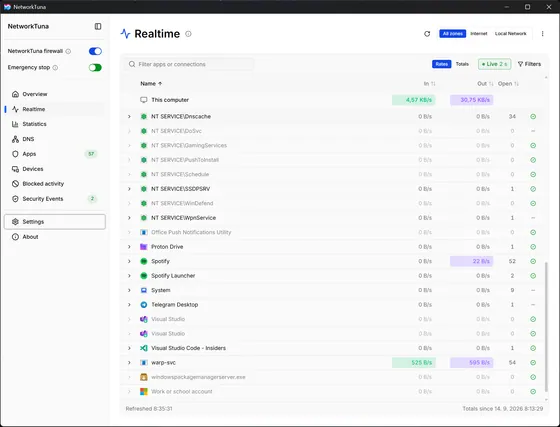Viewport: 560px width, 427px height.
Task: Click the System app icon
Action: tap(144, 290)
